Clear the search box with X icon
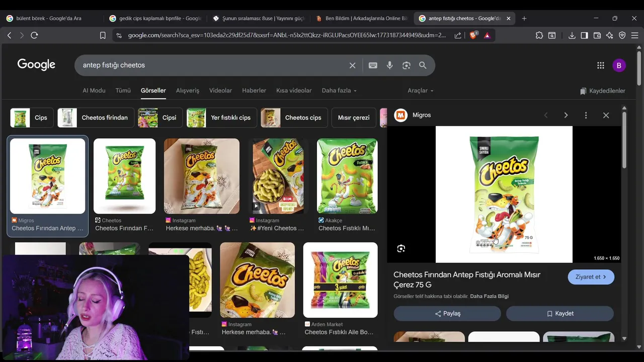The height and width of the screenshot is (362, 644). (352, 65)
